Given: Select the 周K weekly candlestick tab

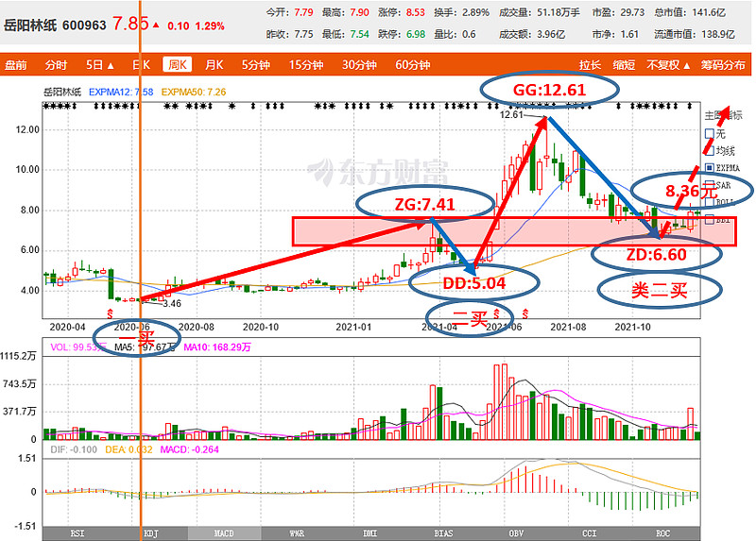Looking at the screenshot, I should [178, 64].
